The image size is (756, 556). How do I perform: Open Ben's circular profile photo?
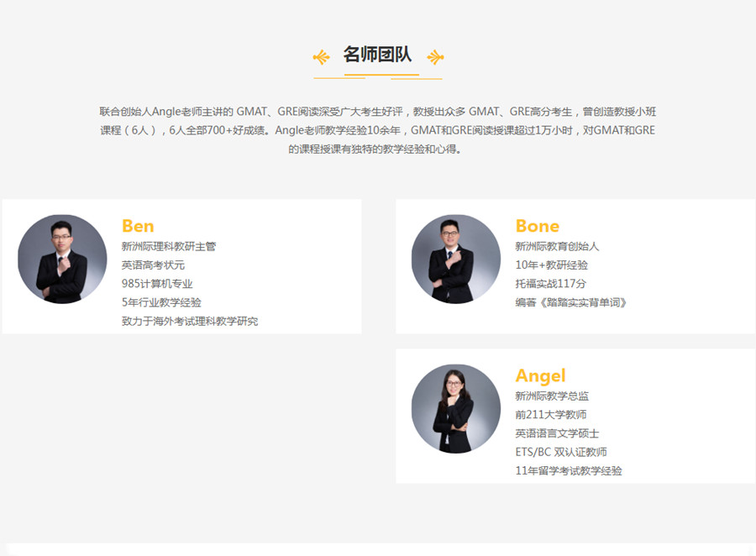pos(62,259)
